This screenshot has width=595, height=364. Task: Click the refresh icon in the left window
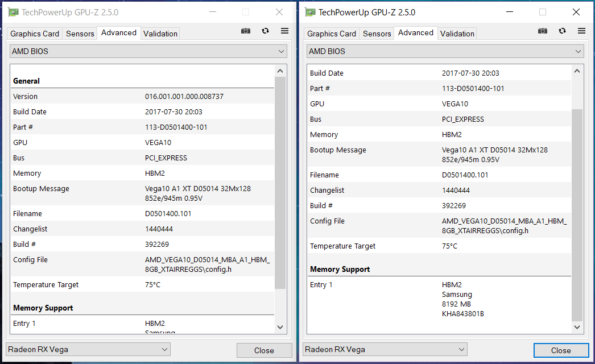click(x=265, y=31)
